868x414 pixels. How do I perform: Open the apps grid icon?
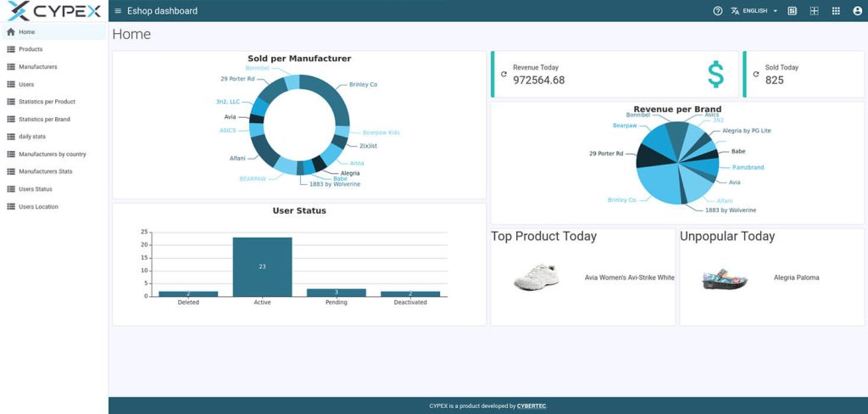836,11
